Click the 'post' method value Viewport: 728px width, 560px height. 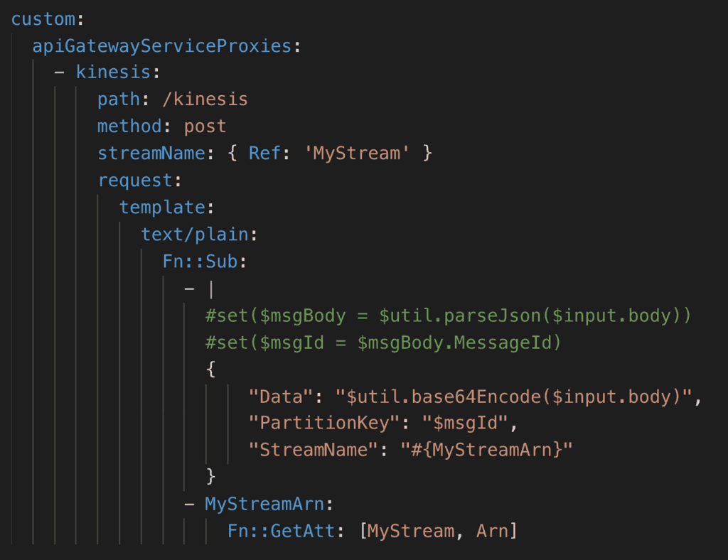[x=205, y=126]
